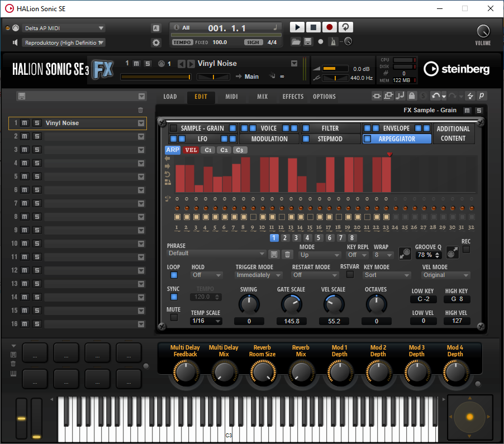Enable the RSTVAR checkbox

(x=350, y=275)
